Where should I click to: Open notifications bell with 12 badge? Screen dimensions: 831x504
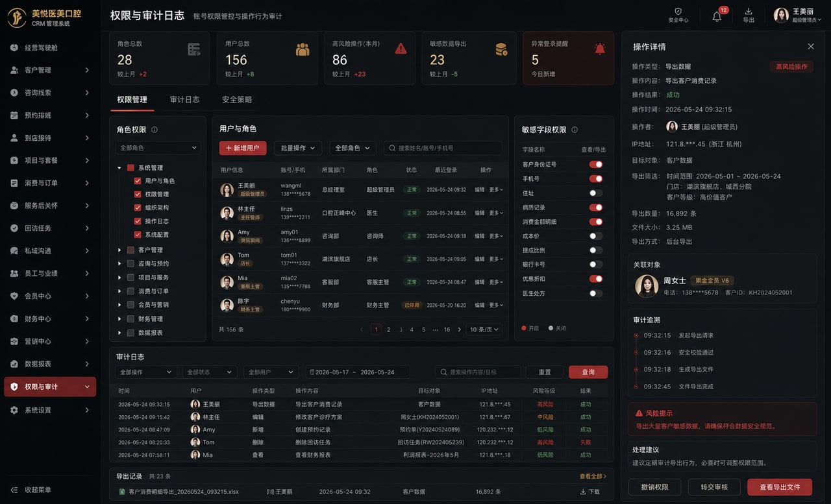[717, 16]
